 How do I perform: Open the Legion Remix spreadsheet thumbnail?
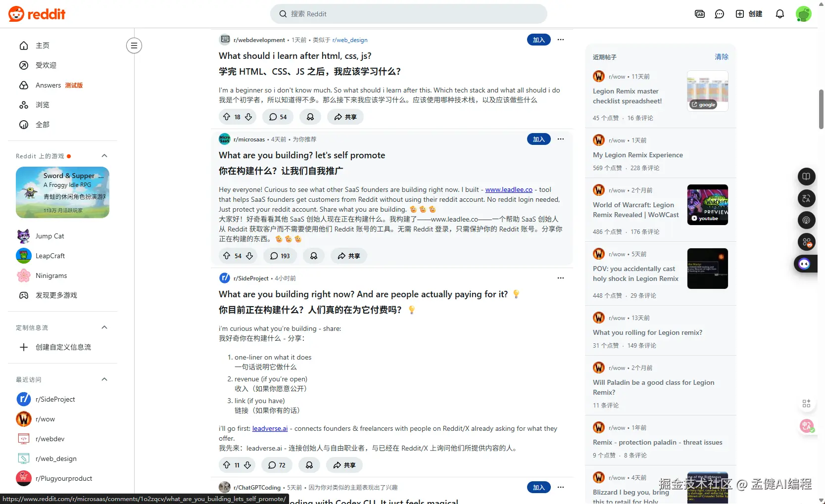pyautogui.click(x=707, y=91)
